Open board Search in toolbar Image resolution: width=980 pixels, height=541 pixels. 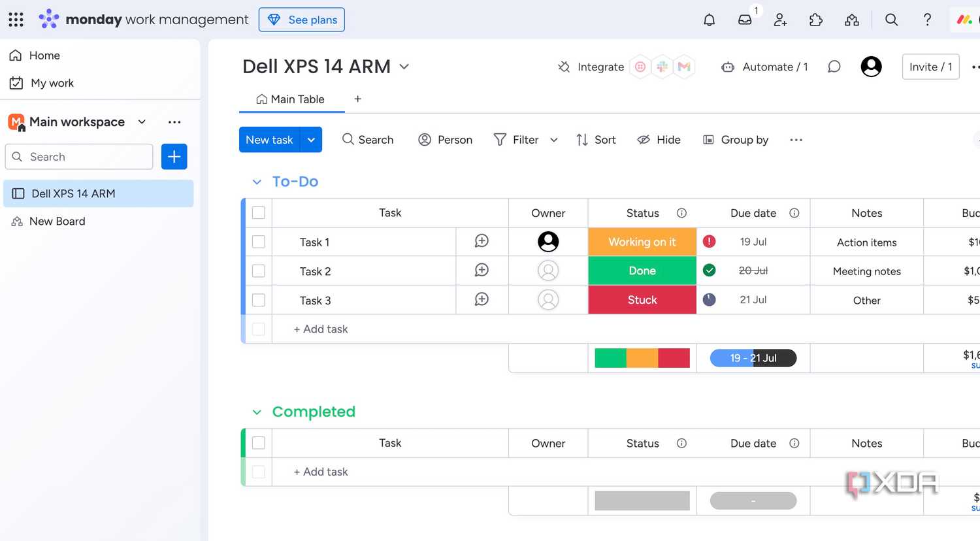[368, 140]
